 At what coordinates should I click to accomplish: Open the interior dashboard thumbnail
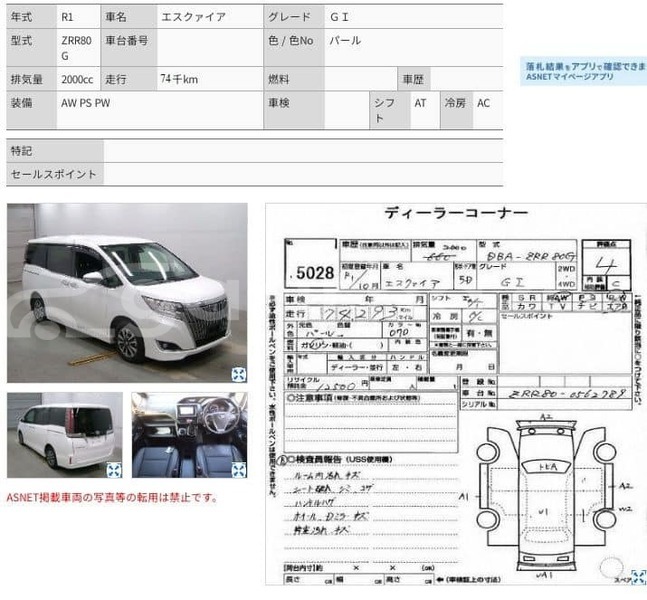point(189,435)
